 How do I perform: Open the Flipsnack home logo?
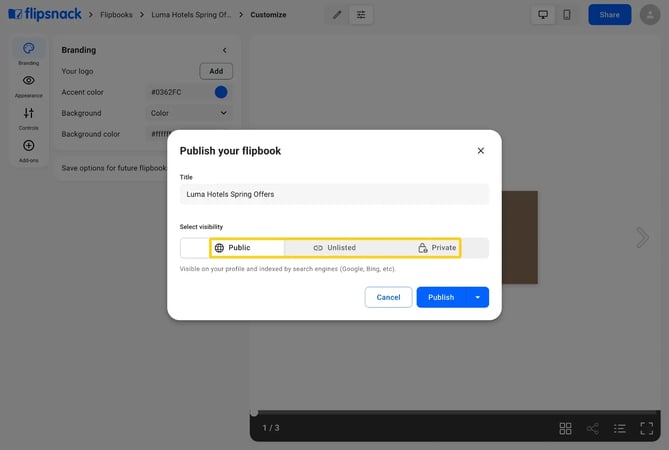[x=45, y=14]
